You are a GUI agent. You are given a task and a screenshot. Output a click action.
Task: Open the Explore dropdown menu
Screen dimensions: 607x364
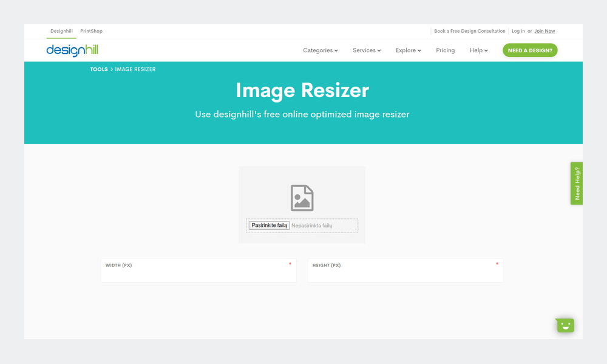(408, 50)
